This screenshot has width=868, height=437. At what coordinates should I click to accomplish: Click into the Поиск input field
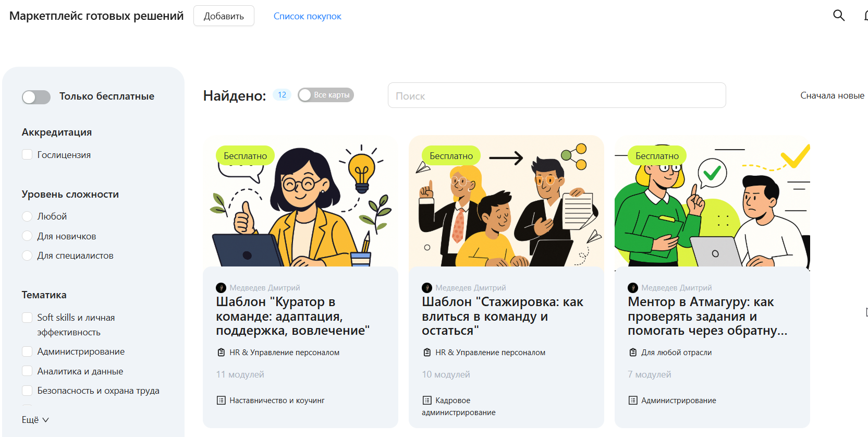(x=556, y=95)
